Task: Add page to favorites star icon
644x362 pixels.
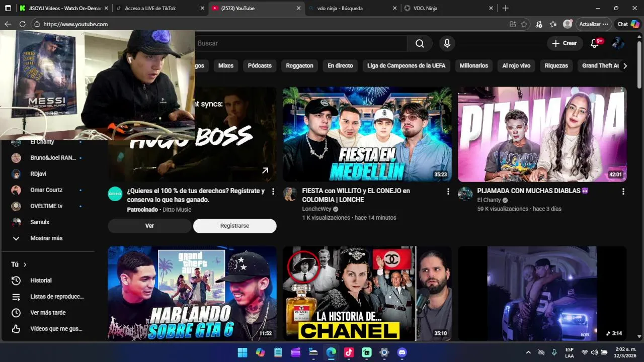Action: point(524,24)
